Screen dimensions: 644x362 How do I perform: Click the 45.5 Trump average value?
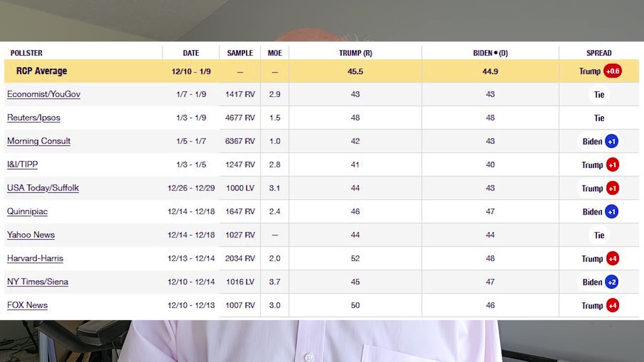pos(355,71)
